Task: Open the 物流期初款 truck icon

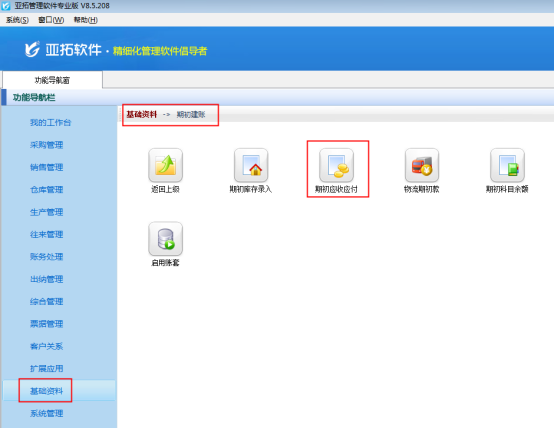Action: click(422, 165)
